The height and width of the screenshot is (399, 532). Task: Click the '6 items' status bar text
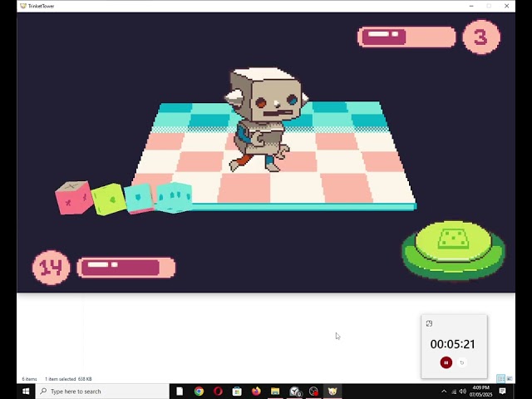coord(29,379)
